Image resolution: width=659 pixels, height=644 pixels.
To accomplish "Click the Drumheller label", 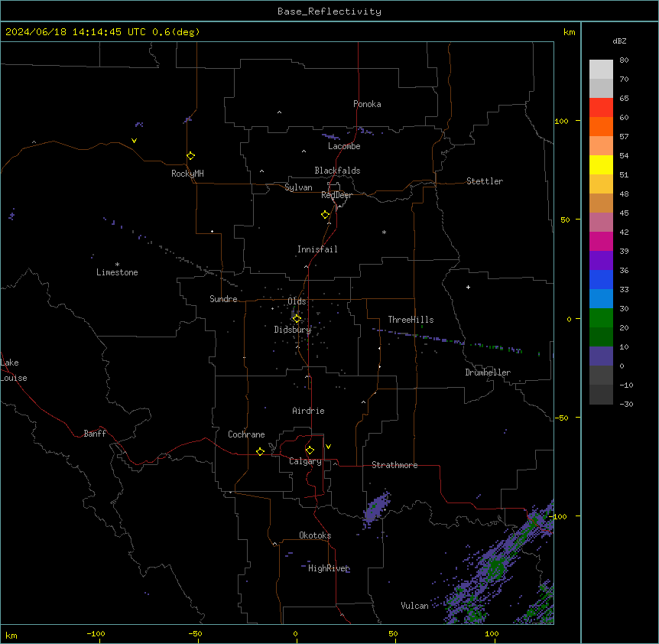I will pos(488,372).
